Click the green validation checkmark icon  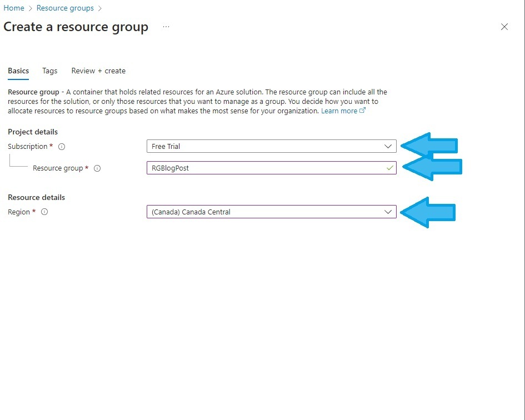390,168
